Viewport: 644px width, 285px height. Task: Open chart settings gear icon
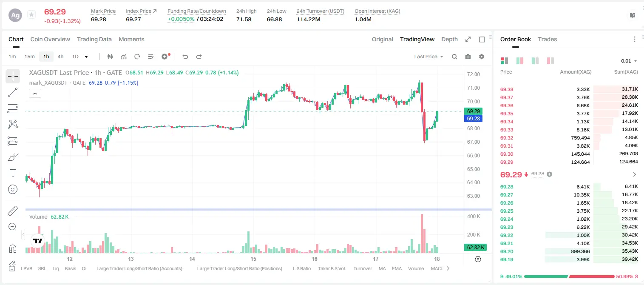[x=482, y=57]
